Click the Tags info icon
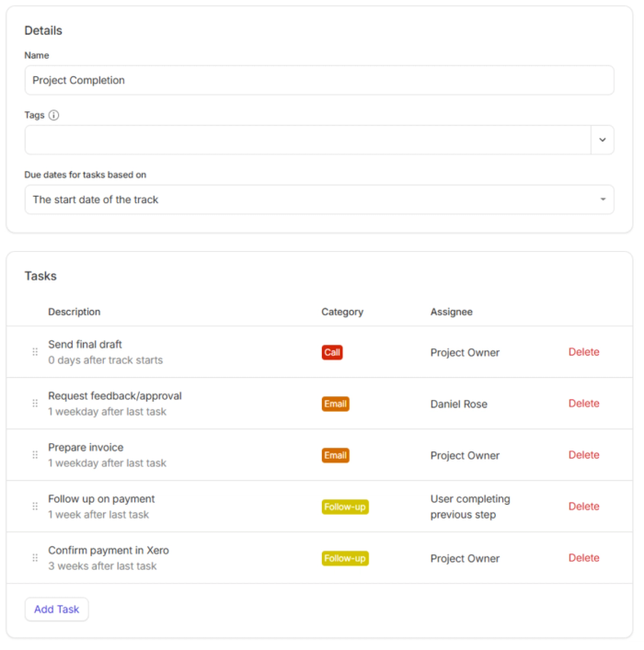Viewport: 644px width, 650px height. (53, 116)
